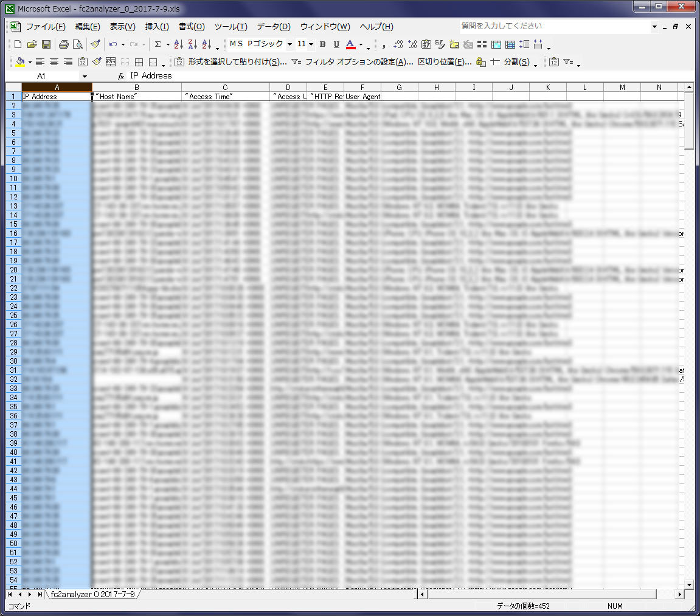Go to last sheet tab navigation arrow
The height and width of the screenshot is (616, 700).
pyautogui.click(x=40, y=595)
